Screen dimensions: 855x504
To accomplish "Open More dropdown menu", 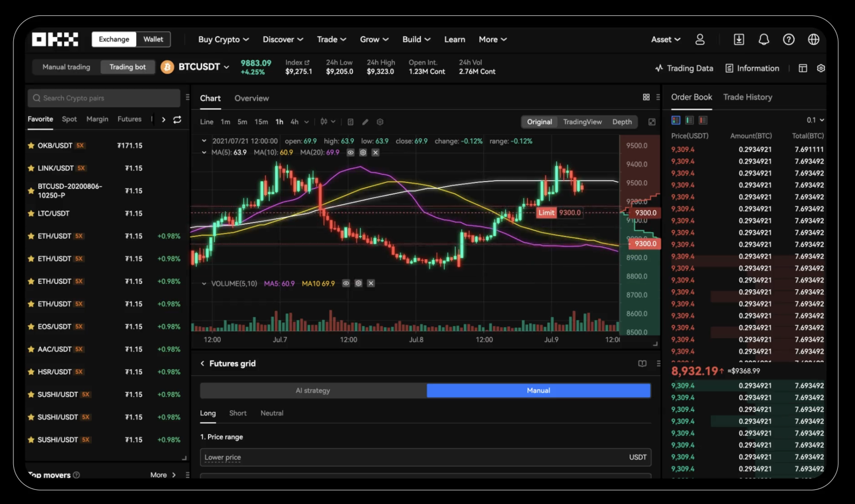I will [x=492, y=39].
